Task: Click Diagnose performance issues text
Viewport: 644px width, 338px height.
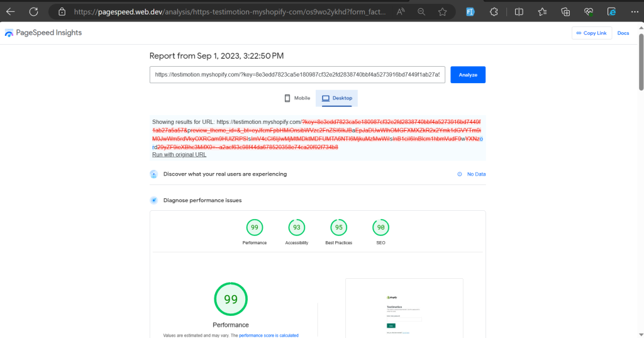Action: [203, 200]
